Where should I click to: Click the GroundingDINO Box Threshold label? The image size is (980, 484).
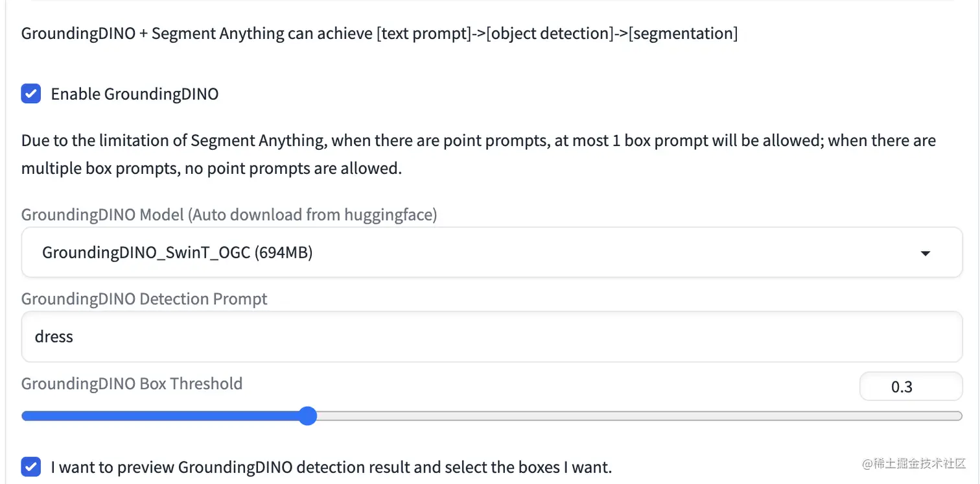[132, 383]
